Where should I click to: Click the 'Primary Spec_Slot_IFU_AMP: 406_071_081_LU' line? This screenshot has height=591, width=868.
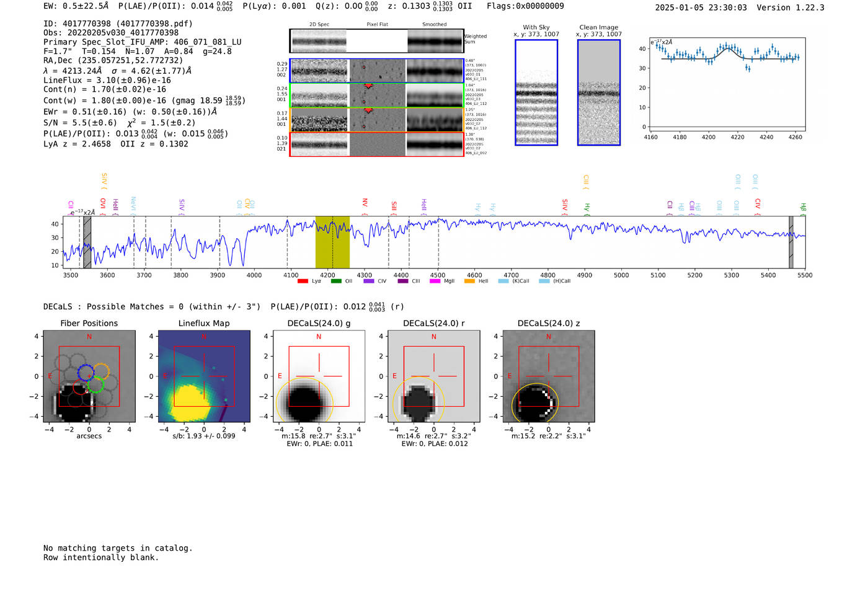point(143,42)
